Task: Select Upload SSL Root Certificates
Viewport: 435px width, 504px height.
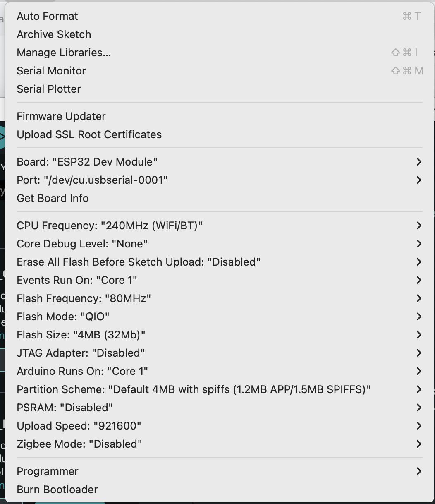Action: pyautogui.click(x=89, y=134)
